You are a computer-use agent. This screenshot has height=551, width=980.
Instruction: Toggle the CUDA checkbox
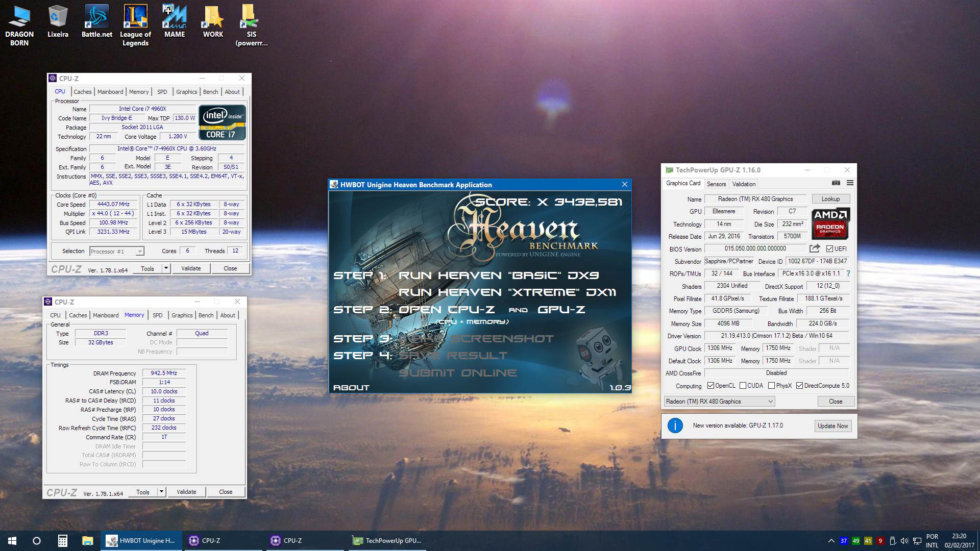point(743,386)
